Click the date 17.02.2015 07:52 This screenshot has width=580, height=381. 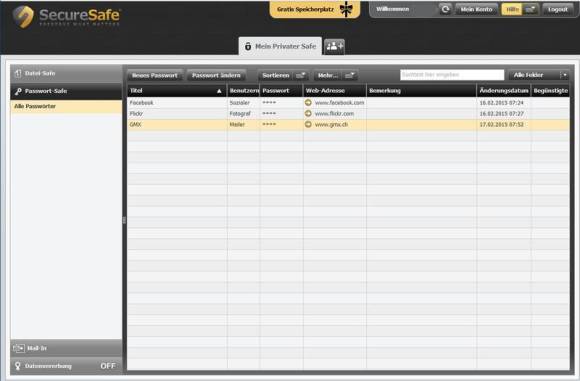click(501, 125)
